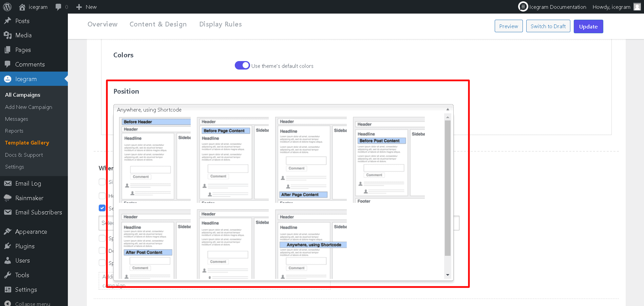Open Email Log envelope icon
Viewport: 644px width, 306px height.
point(7,184)
